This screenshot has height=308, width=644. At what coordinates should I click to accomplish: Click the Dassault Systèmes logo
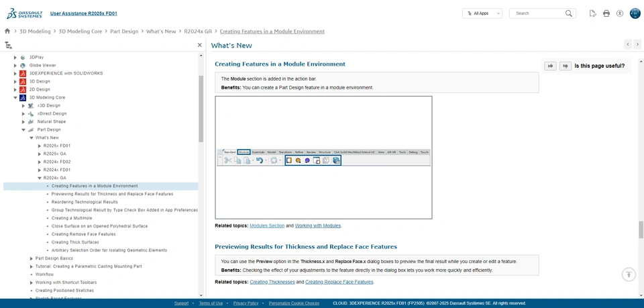[24, 13]
